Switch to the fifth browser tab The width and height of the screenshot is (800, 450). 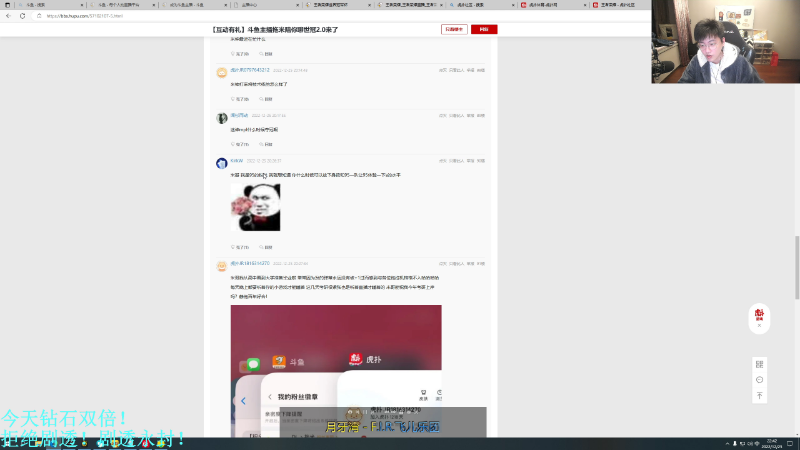click(337, 5)
